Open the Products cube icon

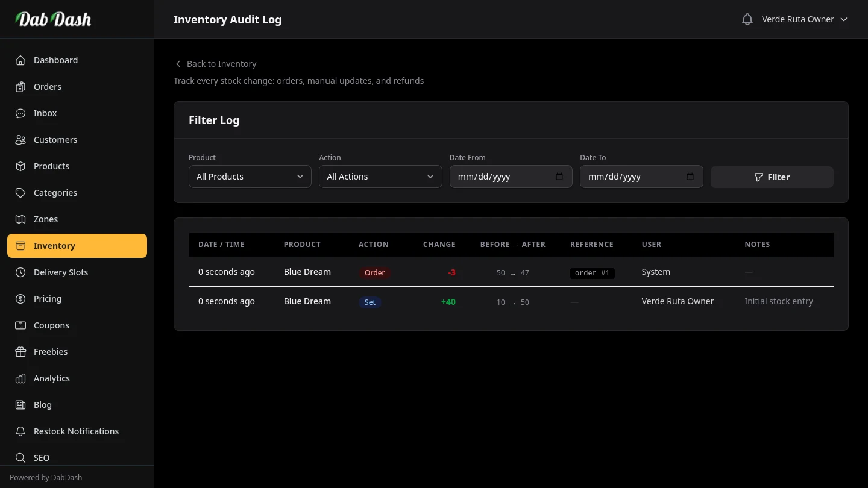[20, 166]
